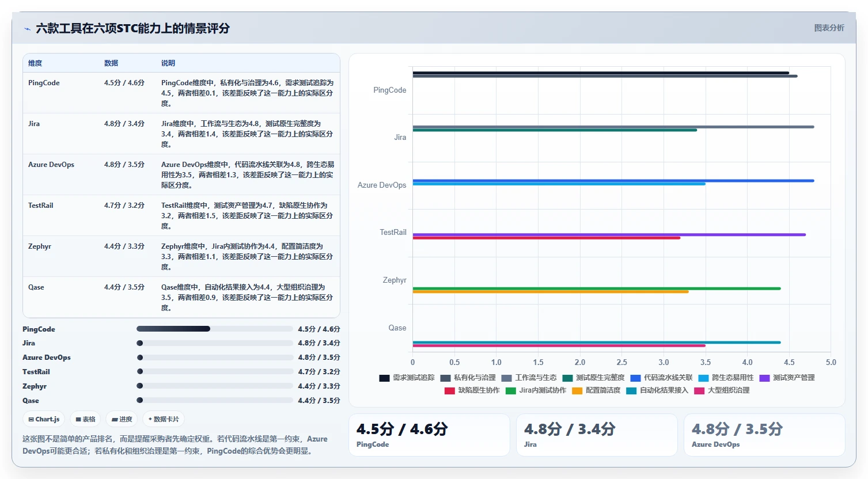Image resolution: width=868 pixels, height=479 pixels.
Task: Select the 表格 chip
Action: pos(86,419)
